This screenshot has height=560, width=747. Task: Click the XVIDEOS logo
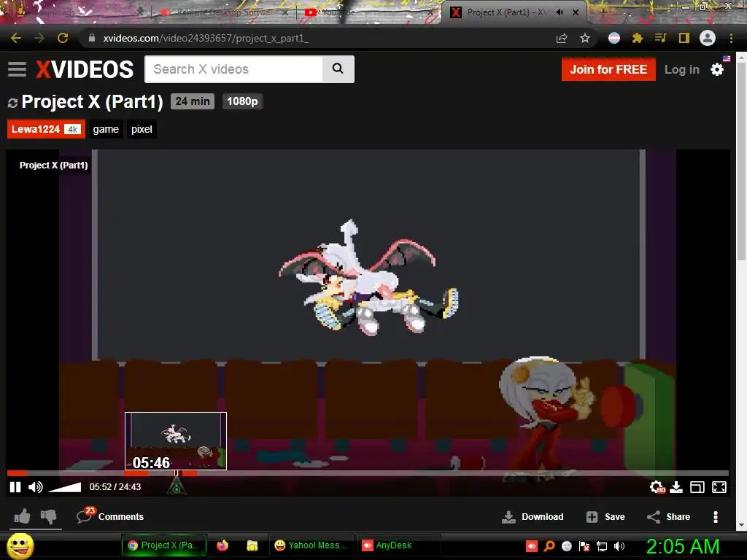85,69
